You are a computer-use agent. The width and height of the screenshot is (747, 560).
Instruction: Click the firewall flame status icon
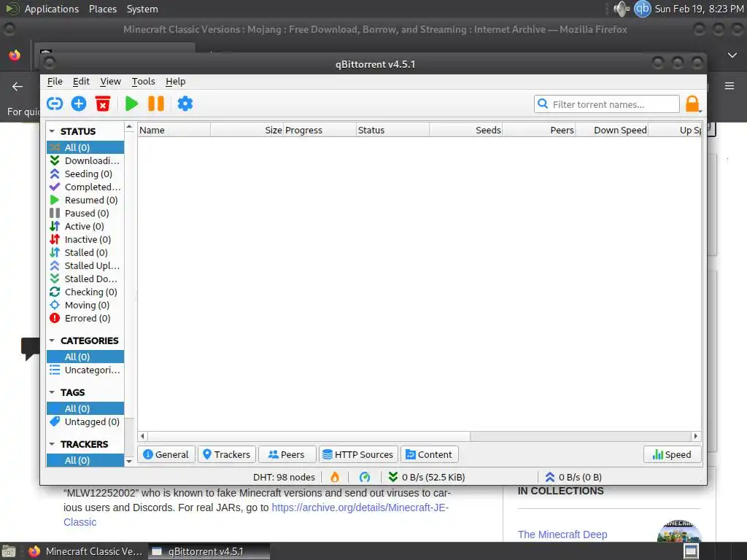click(x=335, y=477)
